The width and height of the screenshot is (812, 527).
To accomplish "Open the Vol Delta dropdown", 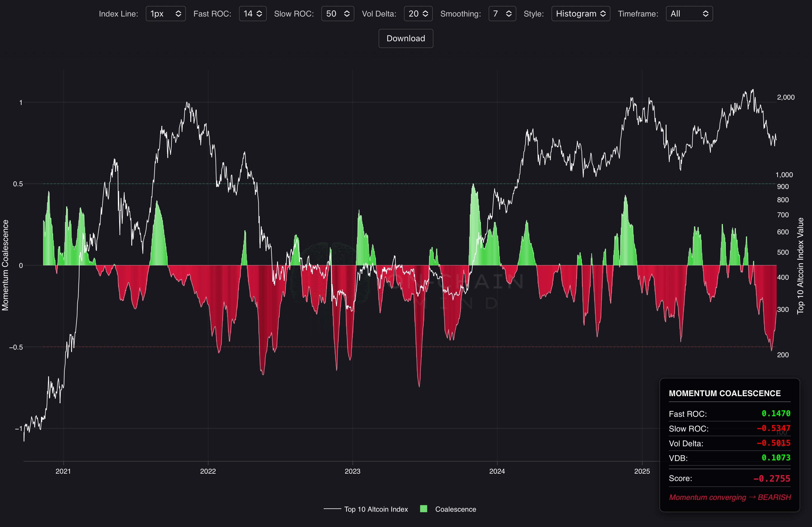I will (x=418, y=14).
